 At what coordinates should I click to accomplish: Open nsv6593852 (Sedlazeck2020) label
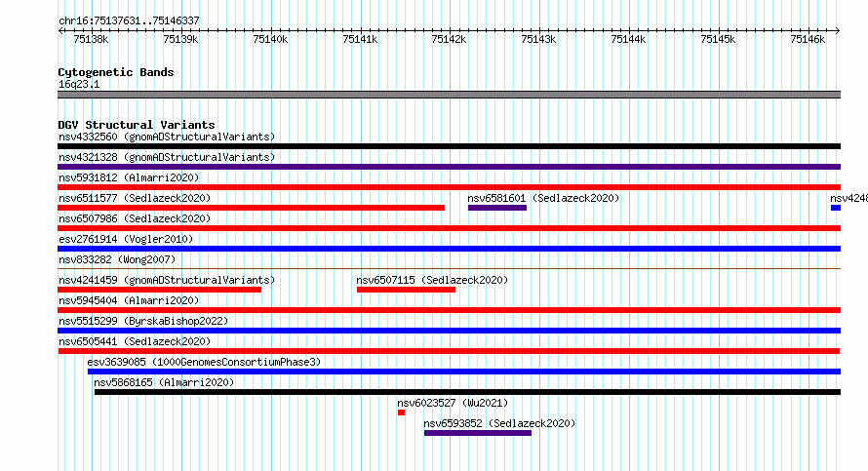coord(499,423)
